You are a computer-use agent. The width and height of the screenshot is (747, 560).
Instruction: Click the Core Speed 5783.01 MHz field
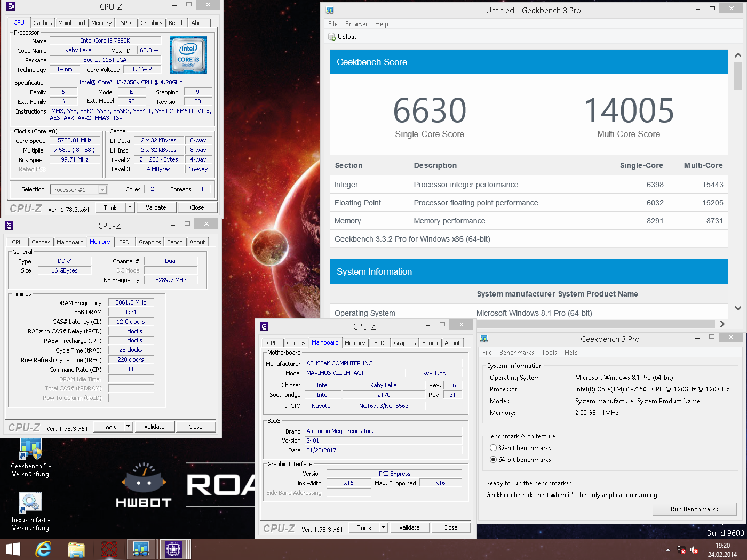click(75, 140)
